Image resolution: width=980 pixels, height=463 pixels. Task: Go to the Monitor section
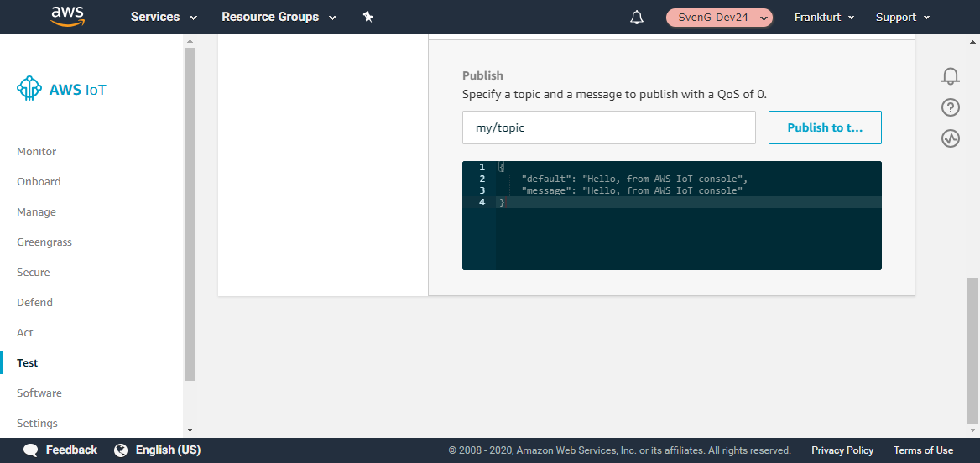pyautogui.click(x=36, y=152)
